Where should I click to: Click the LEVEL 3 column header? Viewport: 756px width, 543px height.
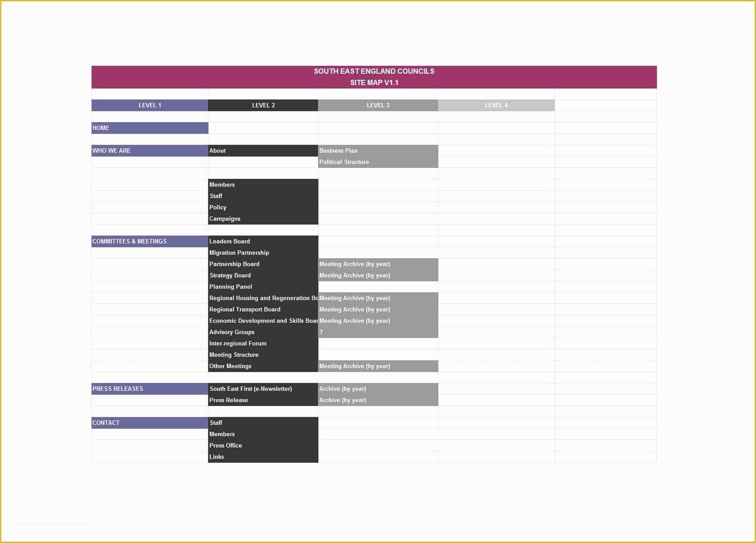click(x=378, y=105)
